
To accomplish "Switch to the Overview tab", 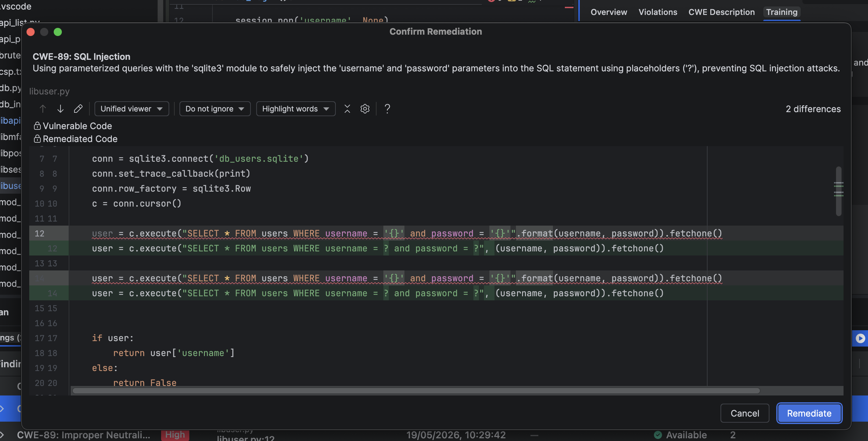I will tap(609, 12).
